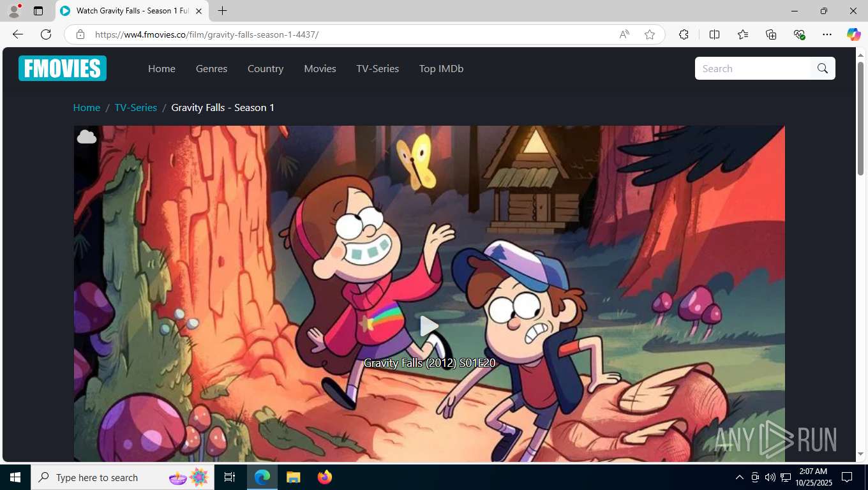Viewport: 868px width, 490px height.
Task: Open Browser essentials
Action: tap(799, 34)
